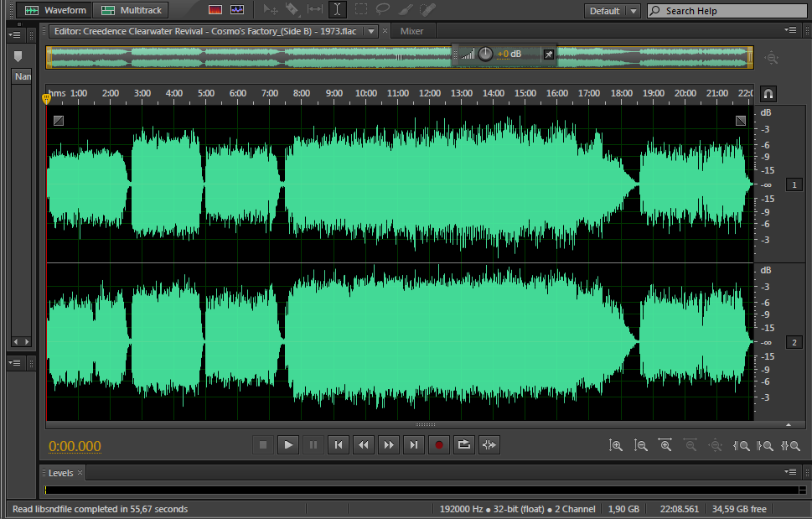Open the Levels panel options menu

pos(790,471)
